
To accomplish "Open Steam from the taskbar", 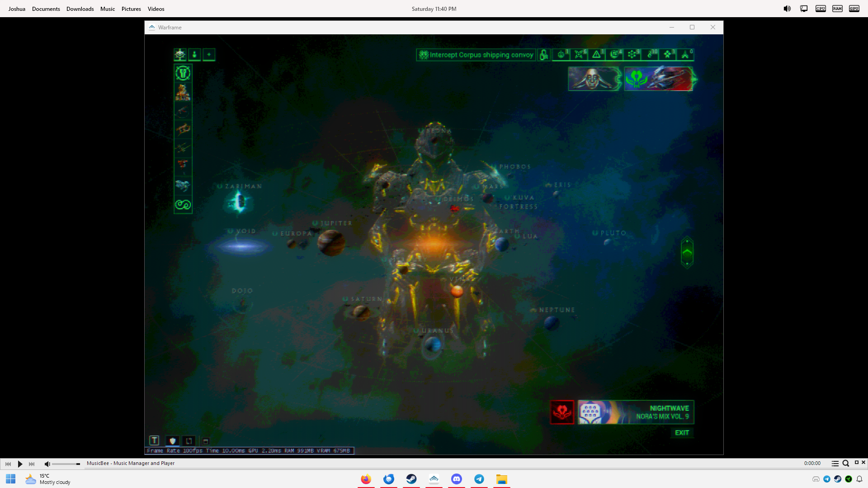I will [x=411, y=479].
